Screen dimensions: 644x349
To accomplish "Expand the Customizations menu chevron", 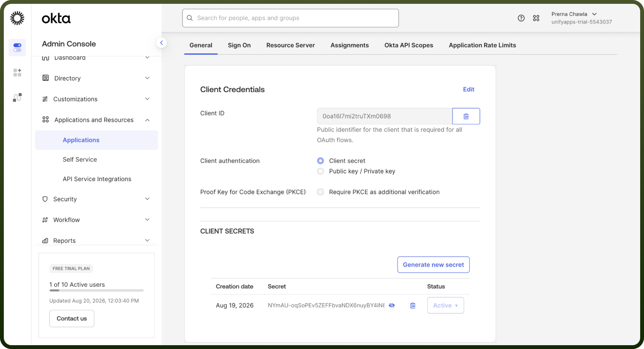I will (x=147, y=99).
